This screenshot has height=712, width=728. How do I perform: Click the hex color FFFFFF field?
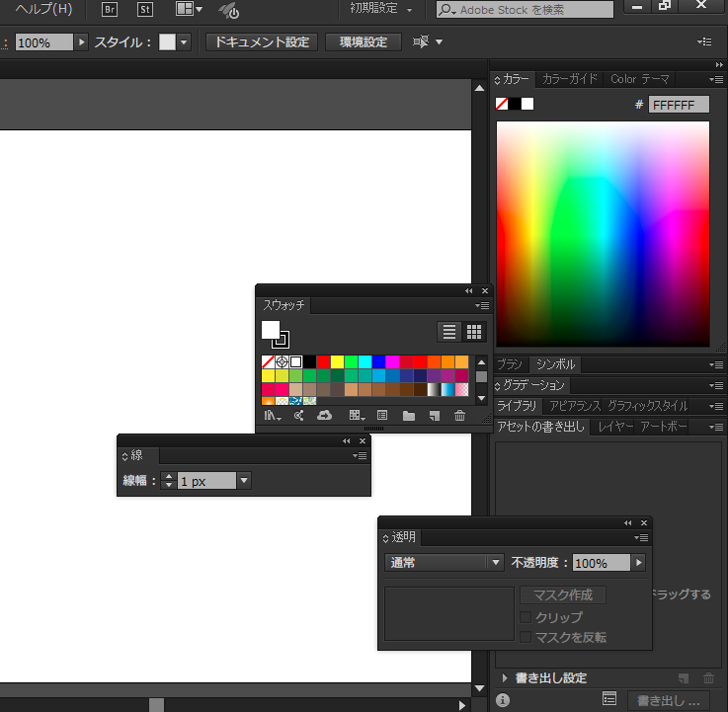(679, 105)
